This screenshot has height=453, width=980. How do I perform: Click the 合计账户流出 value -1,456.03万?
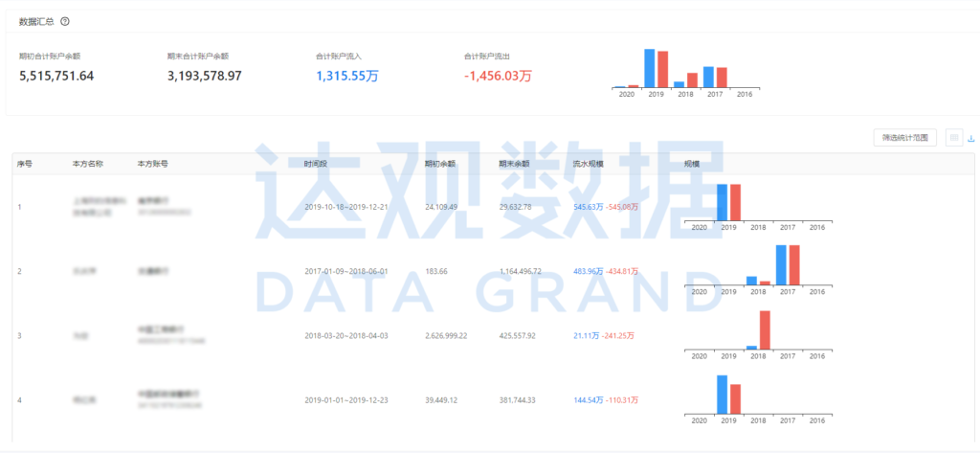click(x=498, y=76)
